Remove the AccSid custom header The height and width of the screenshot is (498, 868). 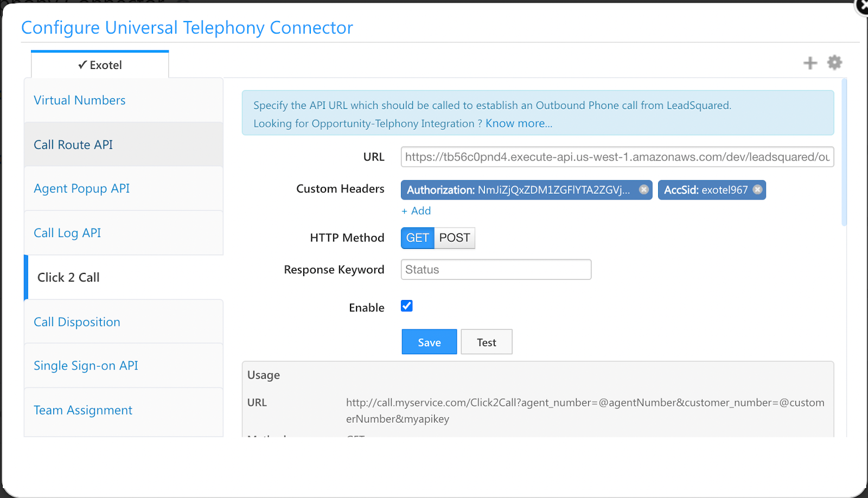[758, 189]
